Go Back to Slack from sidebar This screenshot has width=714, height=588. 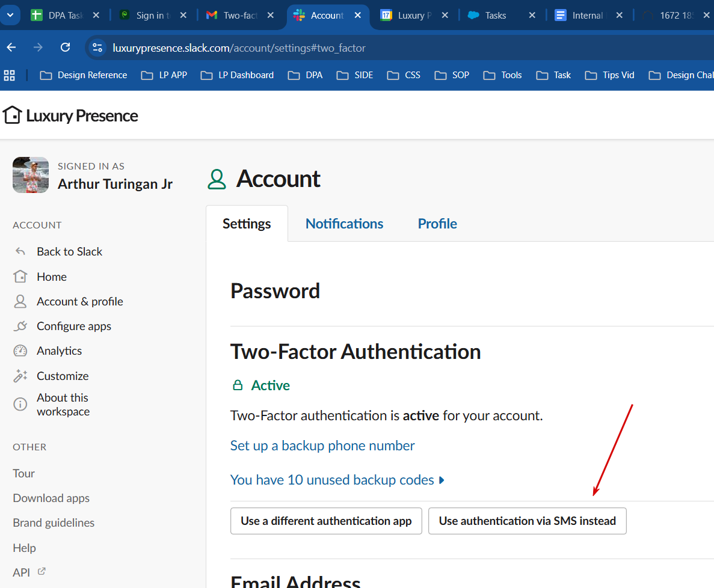pyautogui.click(x=69, y=251)
